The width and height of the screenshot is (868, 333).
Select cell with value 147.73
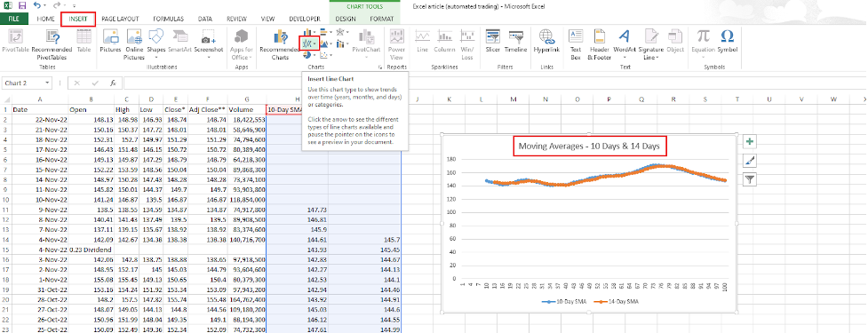coord(297,210)
